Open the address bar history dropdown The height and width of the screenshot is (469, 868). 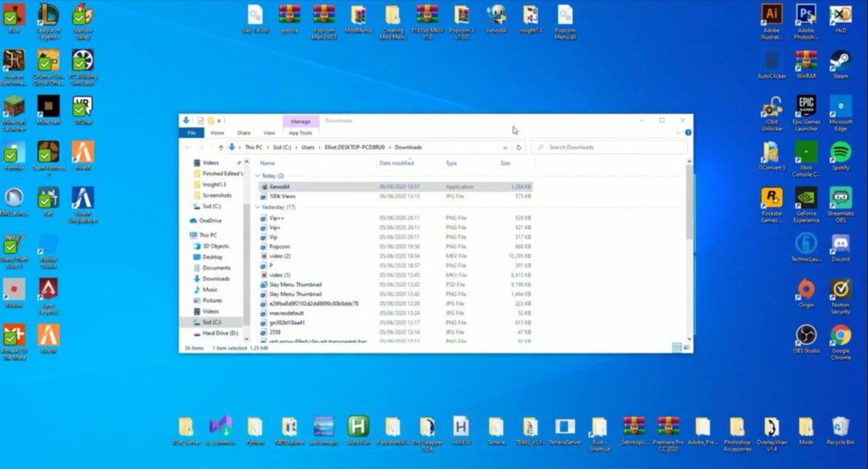506,148
